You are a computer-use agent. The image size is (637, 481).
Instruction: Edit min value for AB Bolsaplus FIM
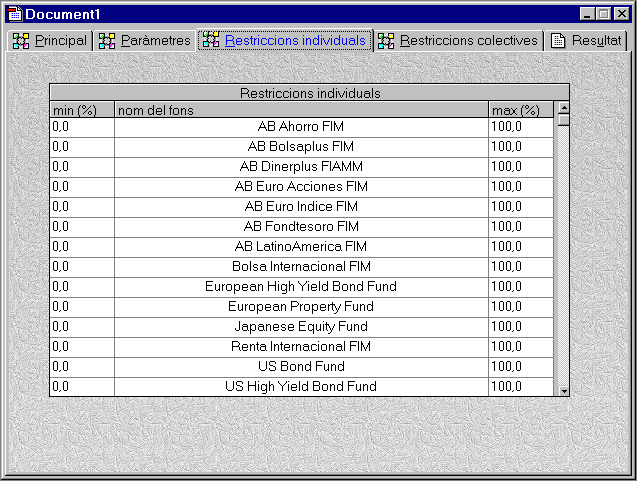[x=82, y=147]
